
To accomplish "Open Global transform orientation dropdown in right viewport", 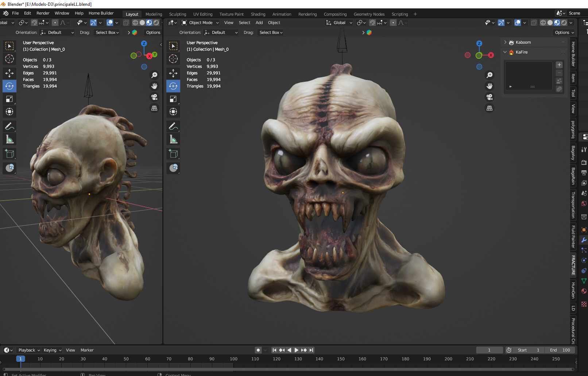I will click(x=339, y=23).
